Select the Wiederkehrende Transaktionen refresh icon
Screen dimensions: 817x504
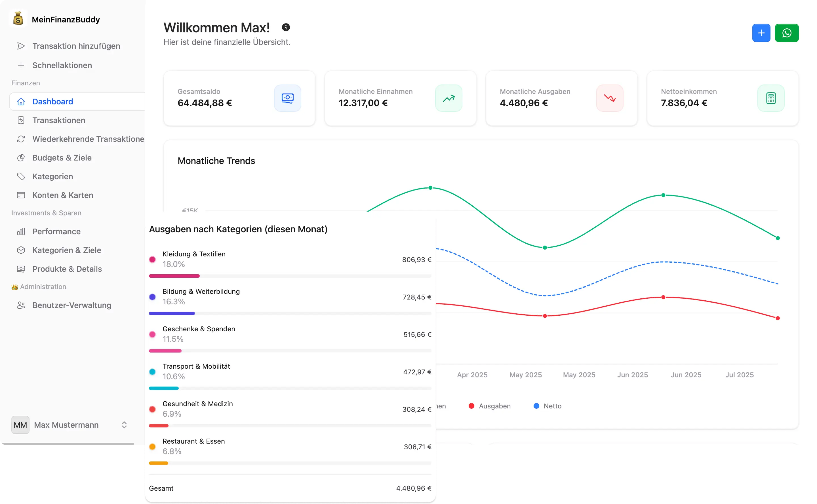[21, 139]
